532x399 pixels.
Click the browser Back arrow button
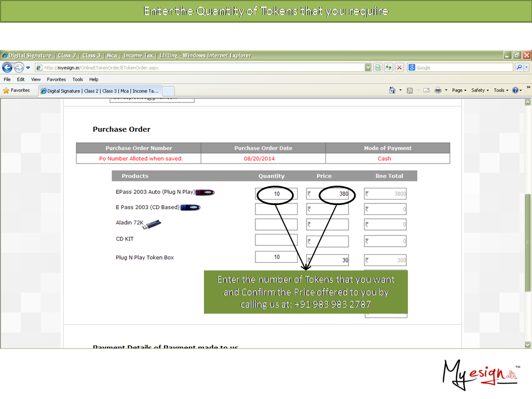point(7,68)
